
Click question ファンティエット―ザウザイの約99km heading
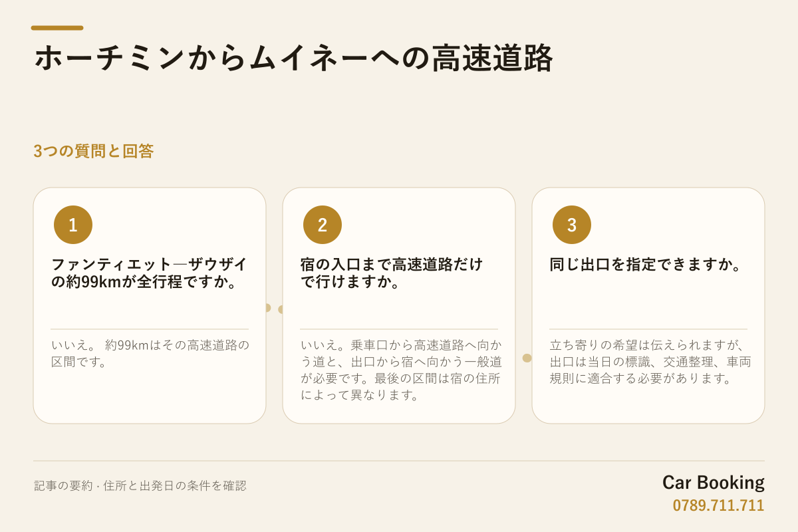(150, 273)
